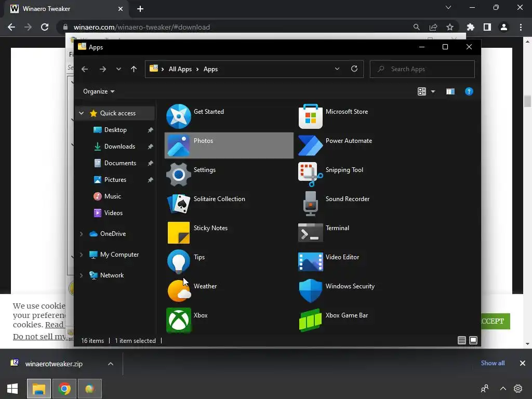Switch to the Winaero Tweaker browser tab
This screenshot has width=532, height=399.
66,9
